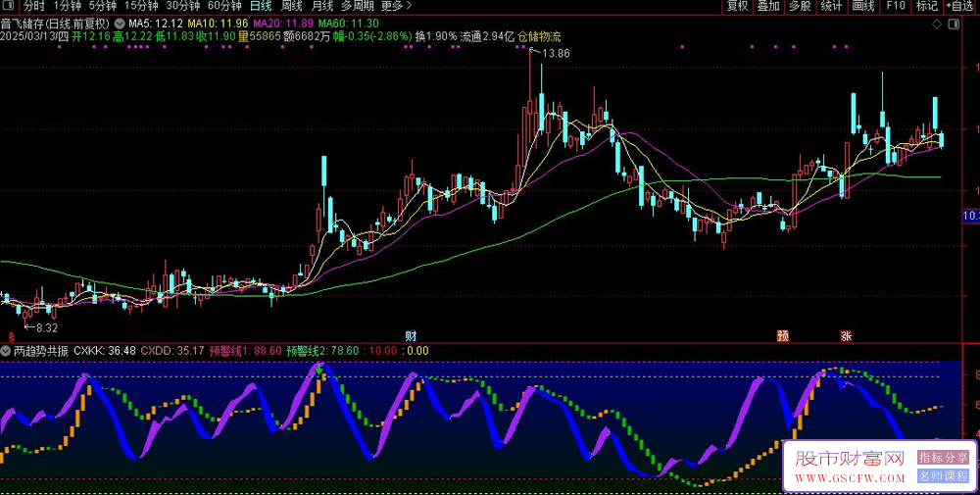Switch to 日线 daily chart period
Image resolution: width=980 pixels, height=495 pixels.
[x=261, y=6]
